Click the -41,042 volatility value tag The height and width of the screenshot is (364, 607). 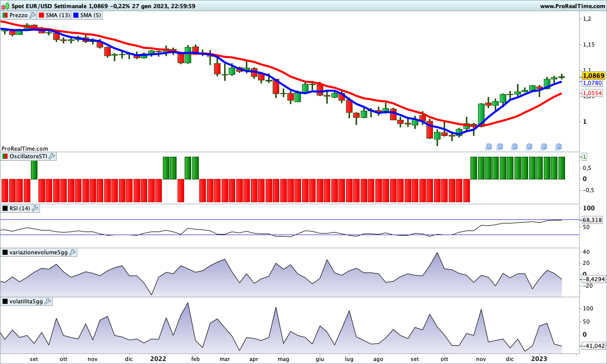[x=593, y=346]
